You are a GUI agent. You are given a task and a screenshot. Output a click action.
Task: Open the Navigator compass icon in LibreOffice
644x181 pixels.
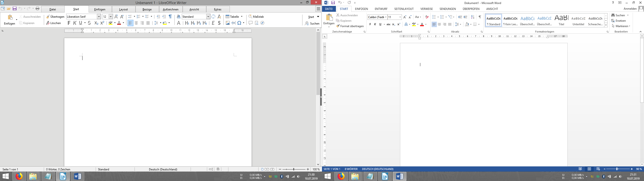262,23
